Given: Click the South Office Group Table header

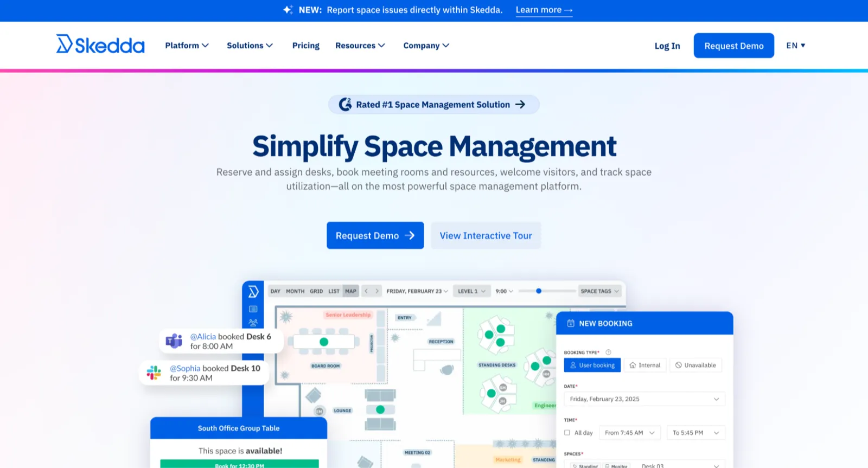Looking at the screenshot, I should click(x=239, y=428).
